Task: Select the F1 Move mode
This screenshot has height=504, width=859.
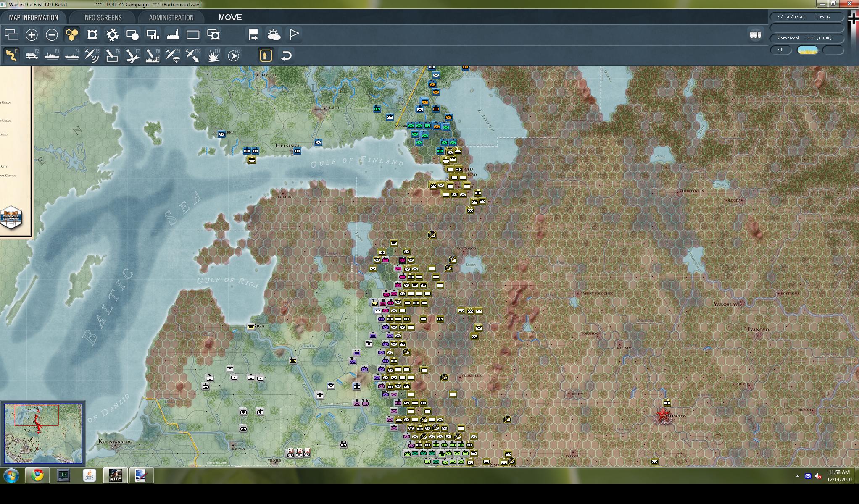Action: coord(11,55)
